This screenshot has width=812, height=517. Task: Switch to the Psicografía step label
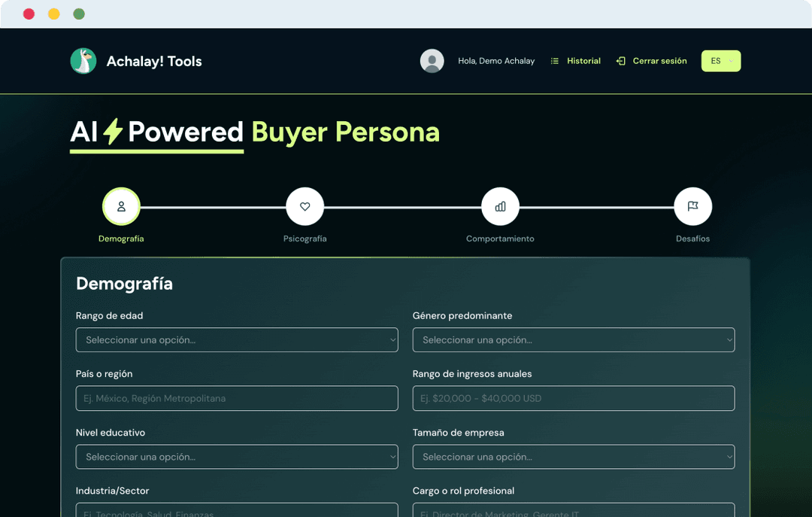pos(304,238)
